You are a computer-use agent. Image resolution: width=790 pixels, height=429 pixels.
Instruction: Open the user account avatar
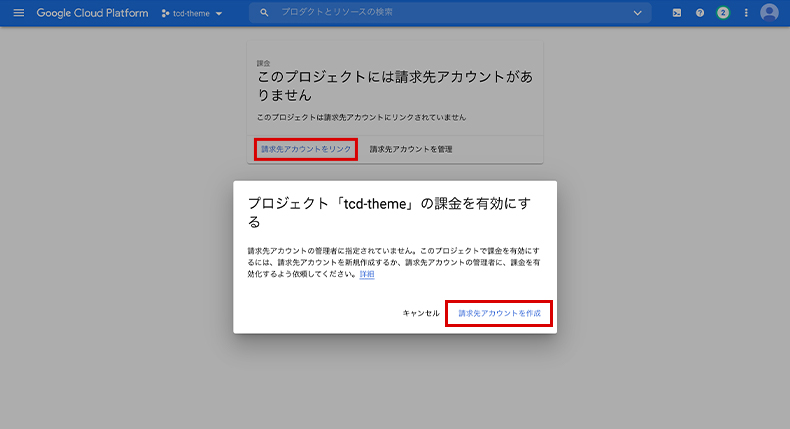(x=769, y=13)
